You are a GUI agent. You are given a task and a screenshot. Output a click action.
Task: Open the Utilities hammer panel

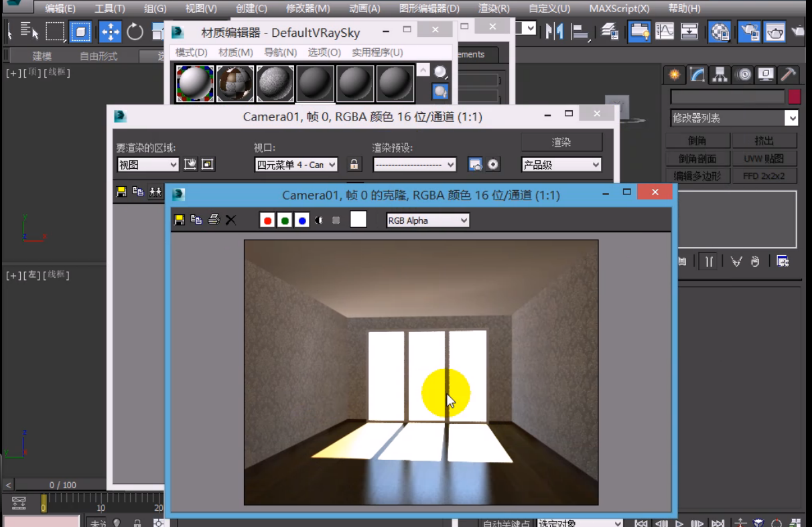pos(789,74)
